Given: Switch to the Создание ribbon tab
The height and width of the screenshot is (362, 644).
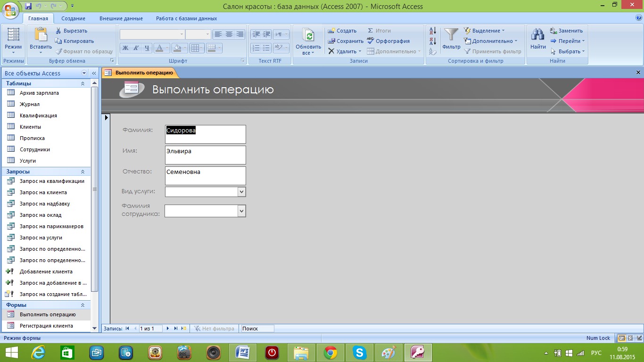Looking at the screenshot, I should coord(73,18).
